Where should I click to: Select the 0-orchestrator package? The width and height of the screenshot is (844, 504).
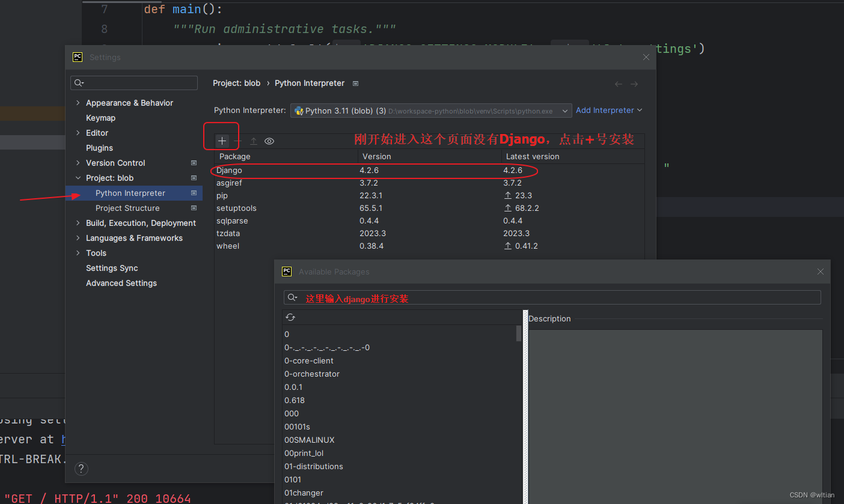point(312,374)
